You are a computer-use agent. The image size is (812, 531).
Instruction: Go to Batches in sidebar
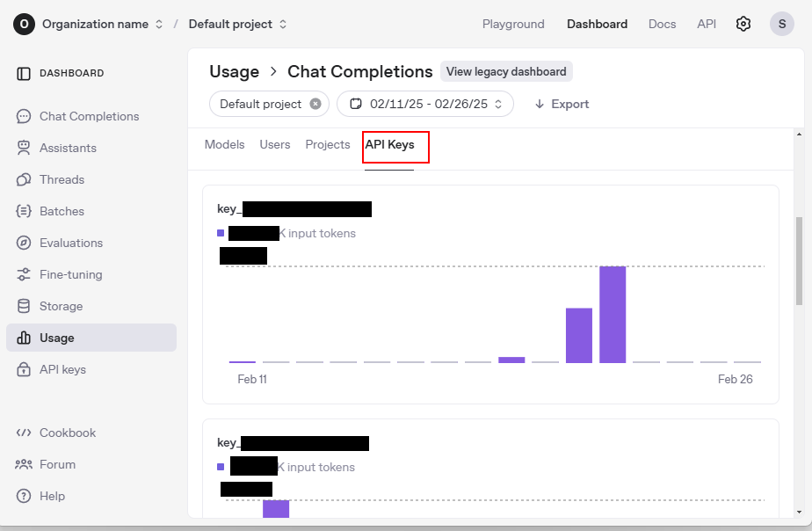point(62,211)
